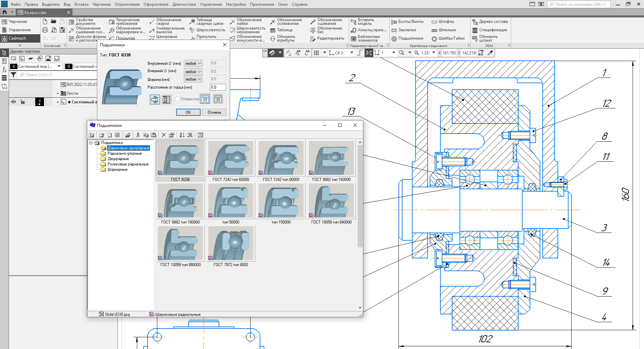
Task: Click the Отмена button
Action: pos(214,112)
